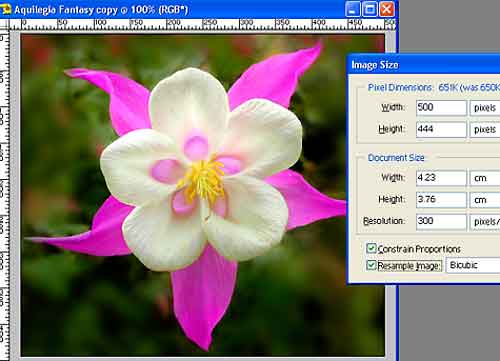Maximize the Aquilegia Fantasy copy window
Viewport: 500px width, 361px height.
(370, 9)
